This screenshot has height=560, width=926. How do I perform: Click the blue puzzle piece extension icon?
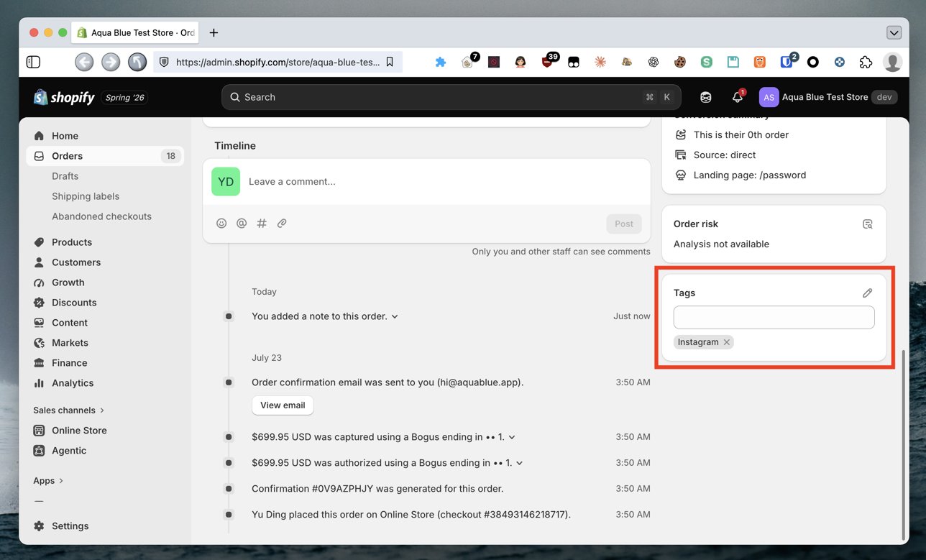click(441, 63)
